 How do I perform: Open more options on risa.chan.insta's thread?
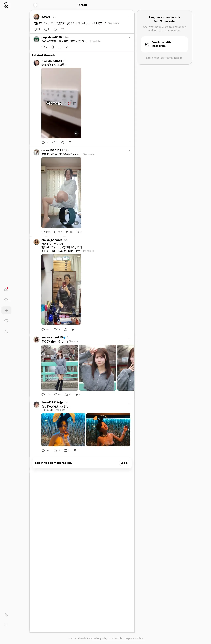129,61
